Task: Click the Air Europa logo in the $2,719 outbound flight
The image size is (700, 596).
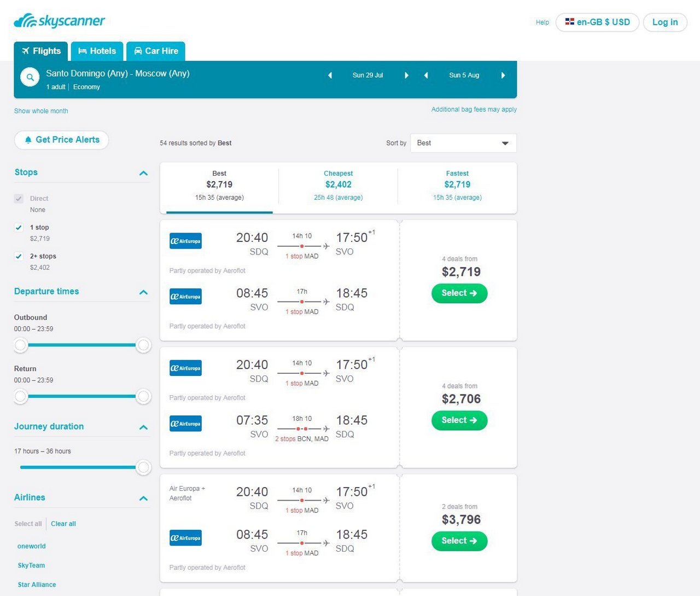Action: (x=185, y=241)
